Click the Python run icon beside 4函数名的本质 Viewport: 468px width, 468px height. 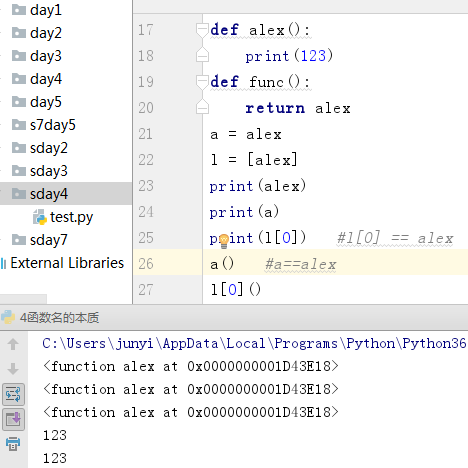pos(8,317)
